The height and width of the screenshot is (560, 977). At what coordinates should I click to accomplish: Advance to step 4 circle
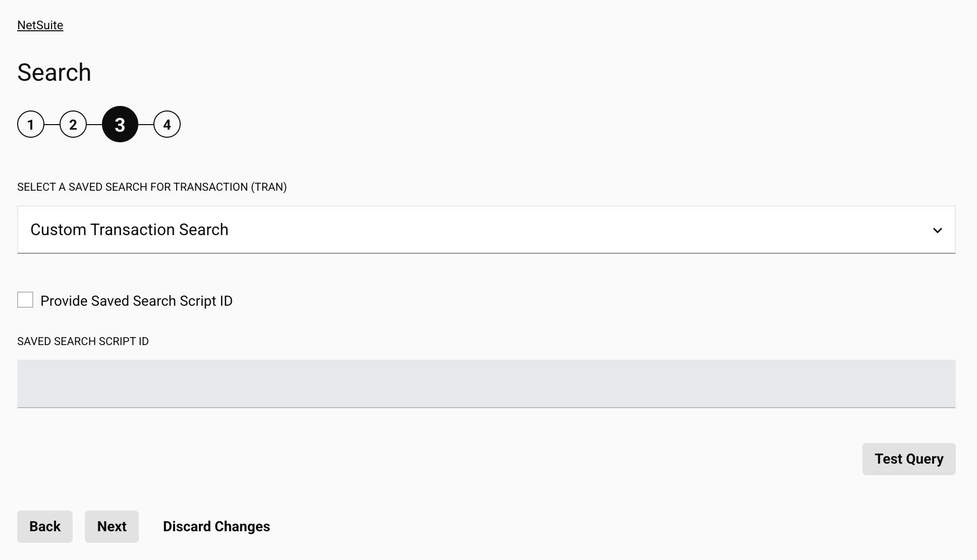point(167,125)
